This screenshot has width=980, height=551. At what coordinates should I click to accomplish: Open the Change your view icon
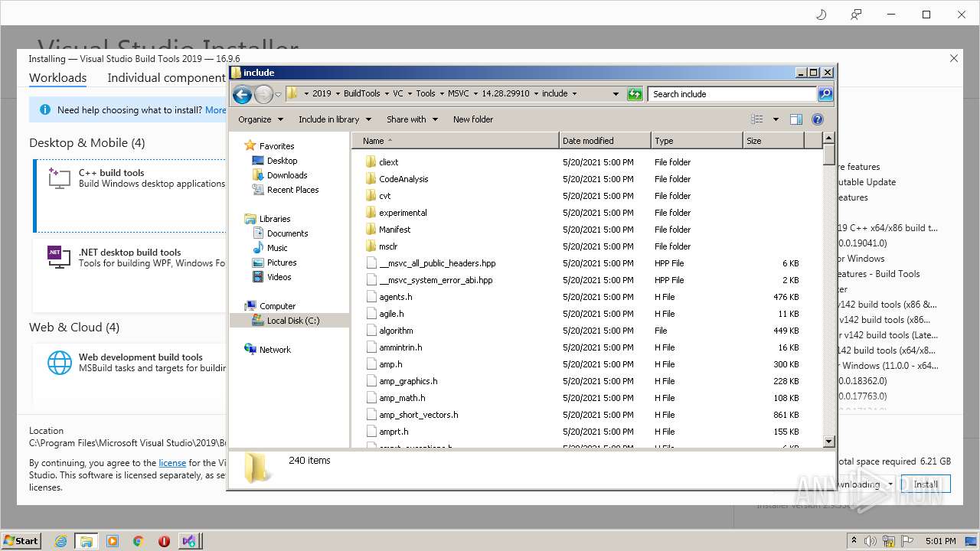(757, 119)
